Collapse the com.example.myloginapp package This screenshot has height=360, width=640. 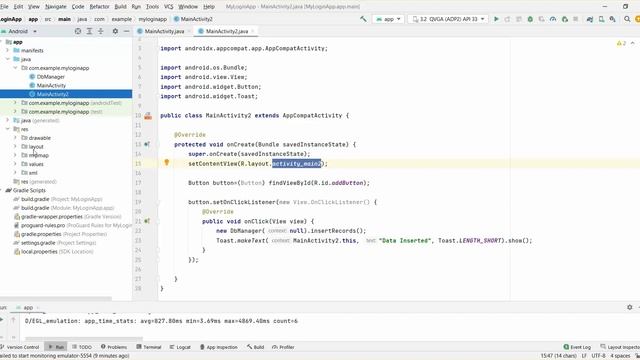coord(16,68)
